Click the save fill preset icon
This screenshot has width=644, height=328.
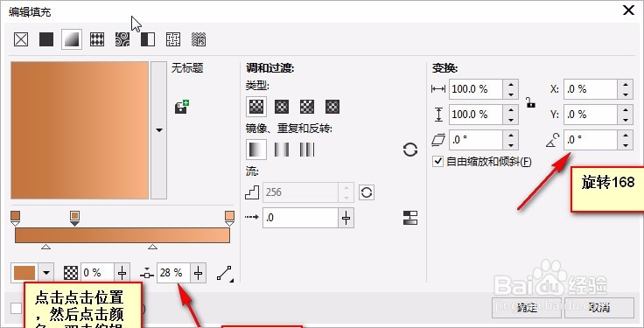coord(181,107)
